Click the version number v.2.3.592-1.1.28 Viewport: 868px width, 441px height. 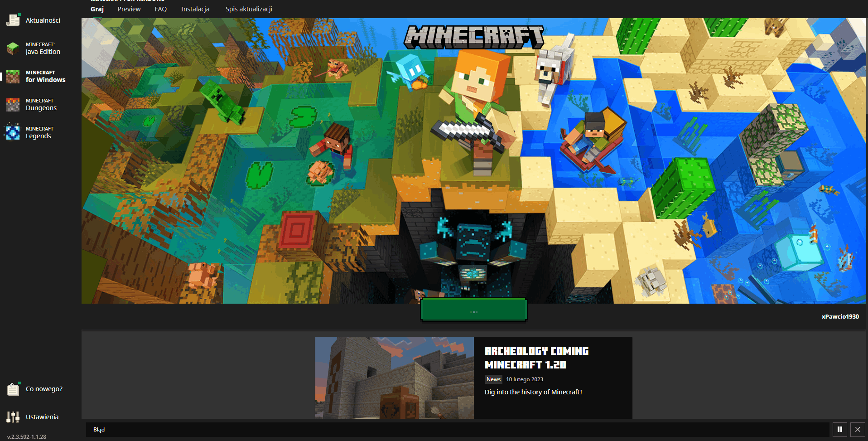pyautogui.click(x=27, y=437)
